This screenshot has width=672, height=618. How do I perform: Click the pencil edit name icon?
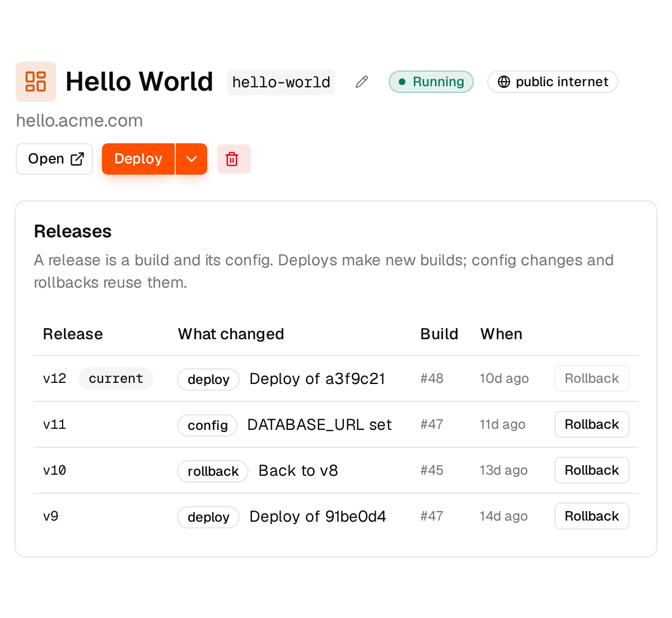[362, 82]
